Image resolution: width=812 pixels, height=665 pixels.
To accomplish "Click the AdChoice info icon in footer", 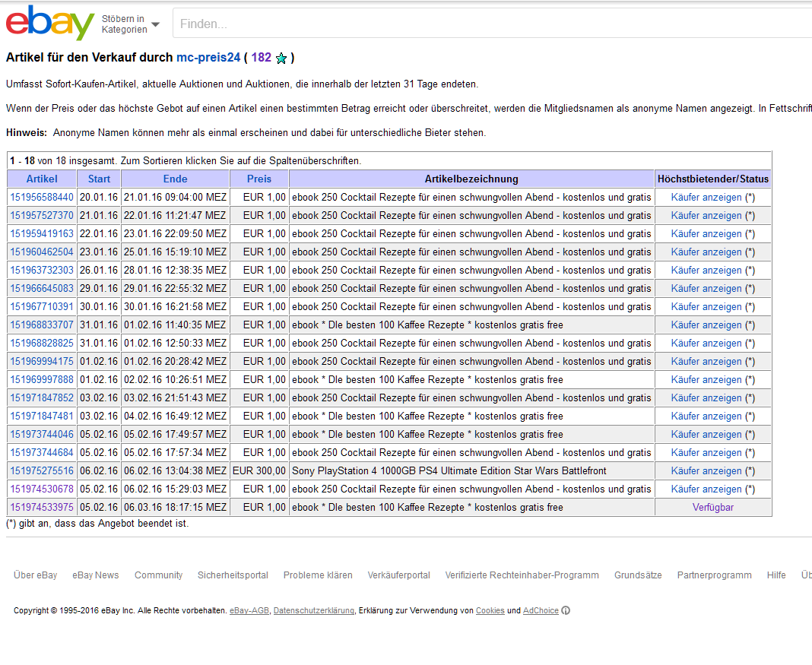I will click(566, 611).
